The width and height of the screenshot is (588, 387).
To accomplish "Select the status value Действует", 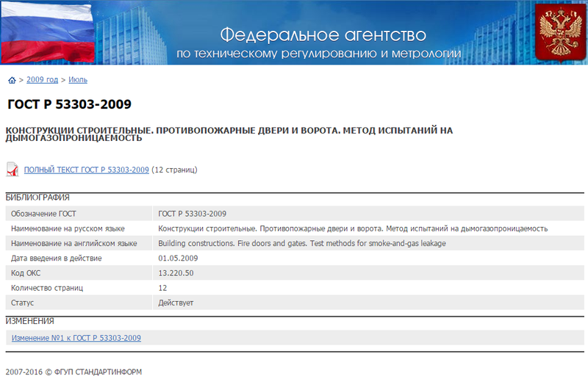I will [x=176, y=303].
